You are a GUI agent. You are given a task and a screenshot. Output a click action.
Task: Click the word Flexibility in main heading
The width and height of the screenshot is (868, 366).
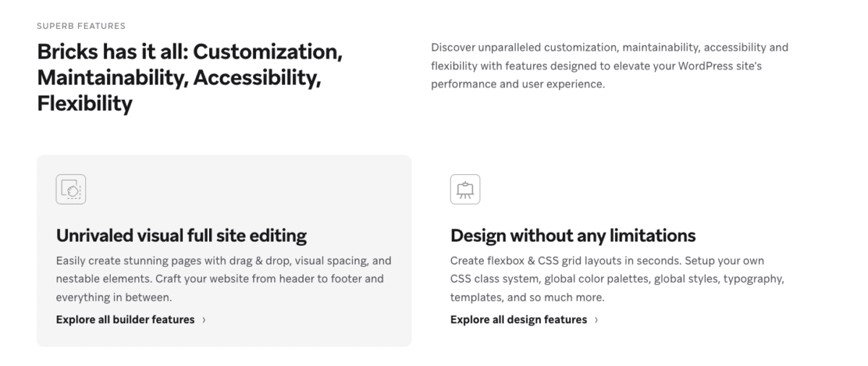coord(85,103)
